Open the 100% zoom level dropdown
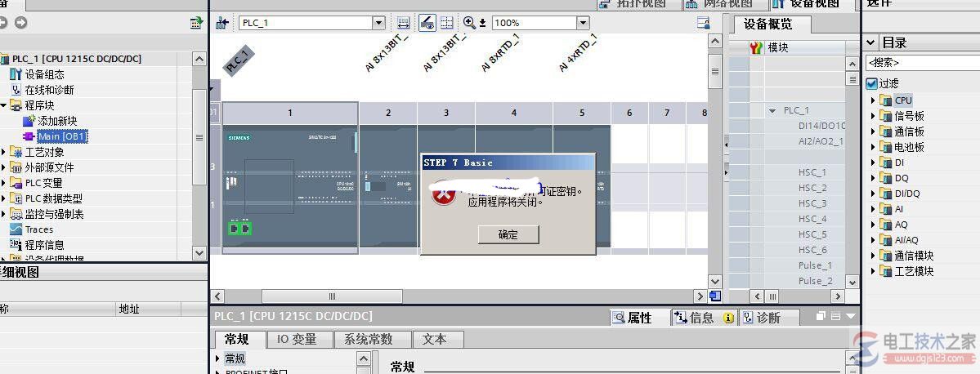Screen dimensions: 980x374 click(583, 23)
